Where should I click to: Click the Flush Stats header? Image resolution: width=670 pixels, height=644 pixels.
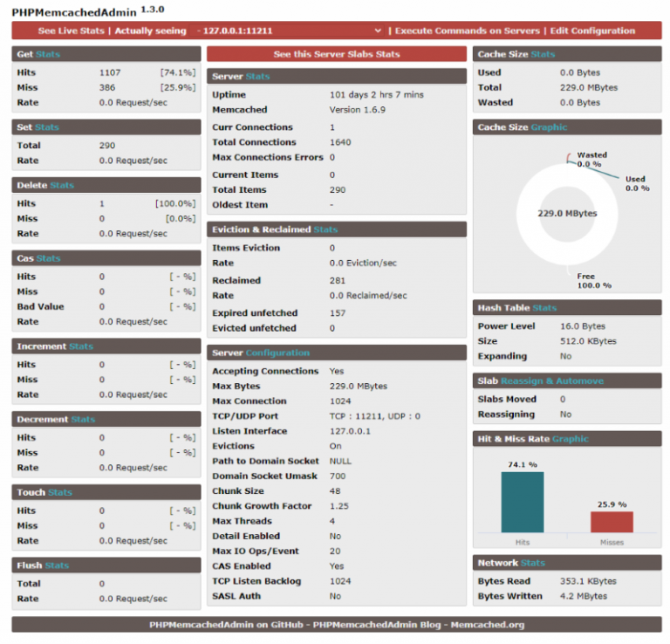pyautogui.click(x=106, y=565)
